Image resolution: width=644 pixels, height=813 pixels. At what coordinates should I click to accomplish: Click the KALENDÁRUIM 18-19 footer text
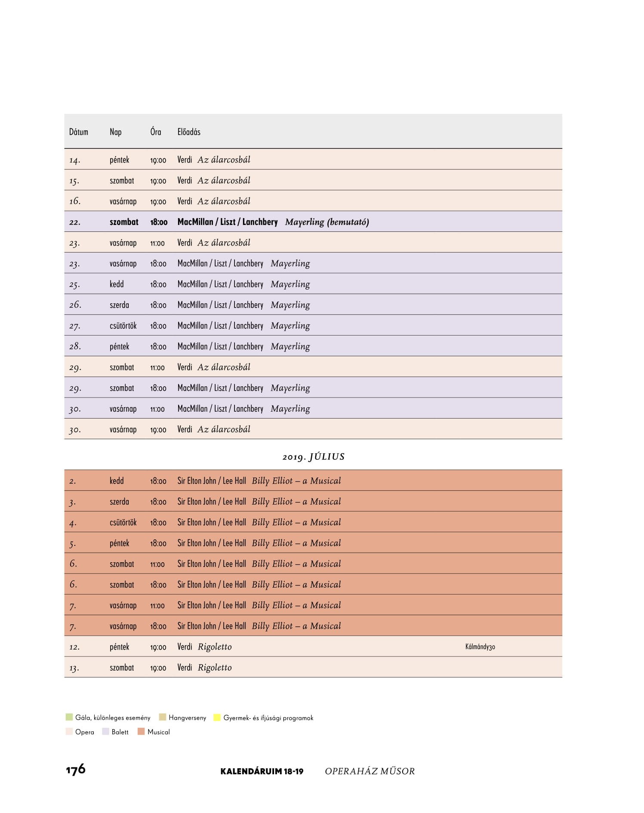tap(262, 771)
